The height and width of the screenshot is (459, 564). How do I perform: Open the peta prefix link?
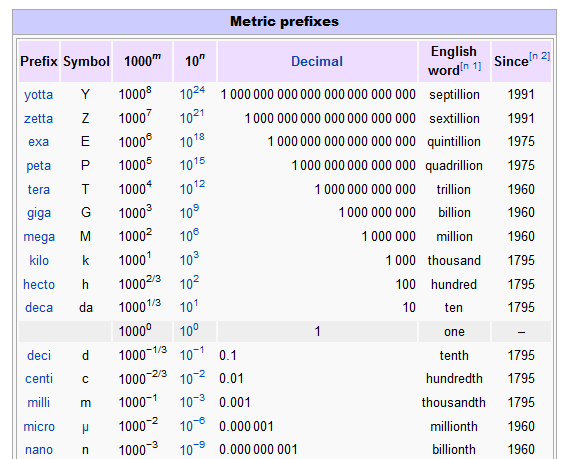(38, 166)
